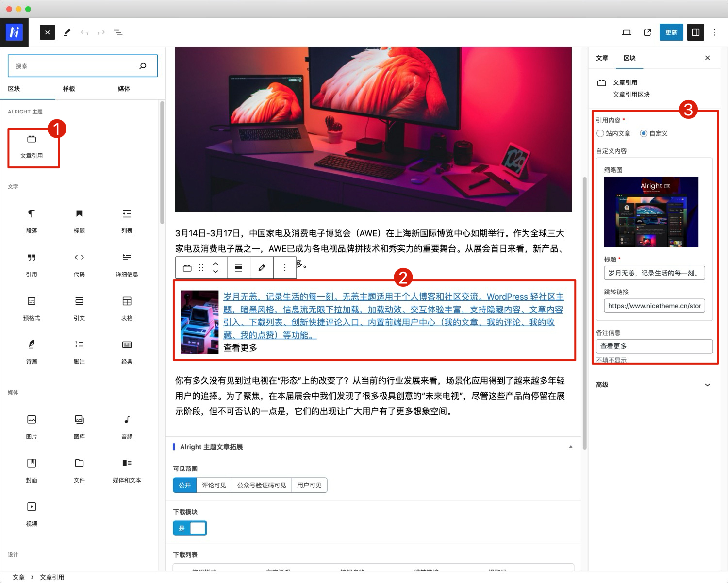Insert a 音频 audio block
728x583 pixels.
pos(127,427)
